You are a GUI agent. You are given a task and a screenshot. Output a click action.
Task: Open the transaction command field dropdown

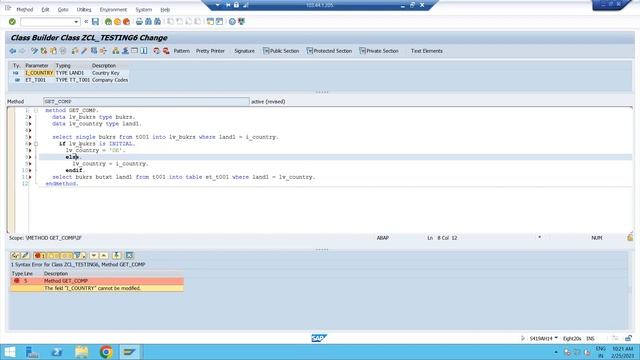pos(76,22)
